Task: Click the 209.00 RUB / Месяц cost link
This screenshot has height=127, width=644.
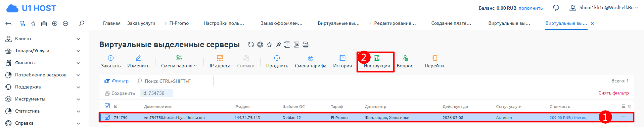Action: click(568, 118)
